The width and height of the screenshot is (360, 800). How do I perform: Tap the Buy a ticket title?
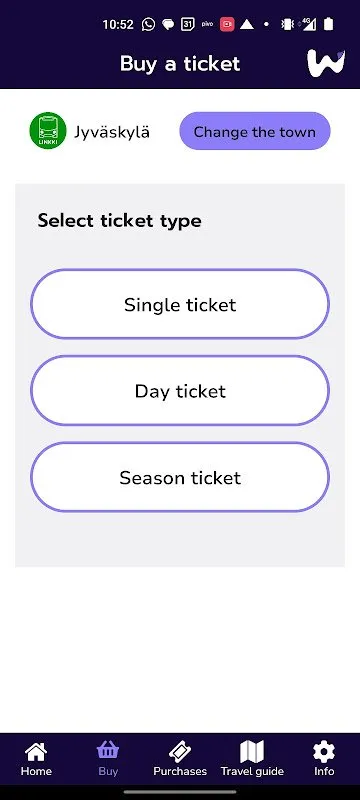[180, 64]
